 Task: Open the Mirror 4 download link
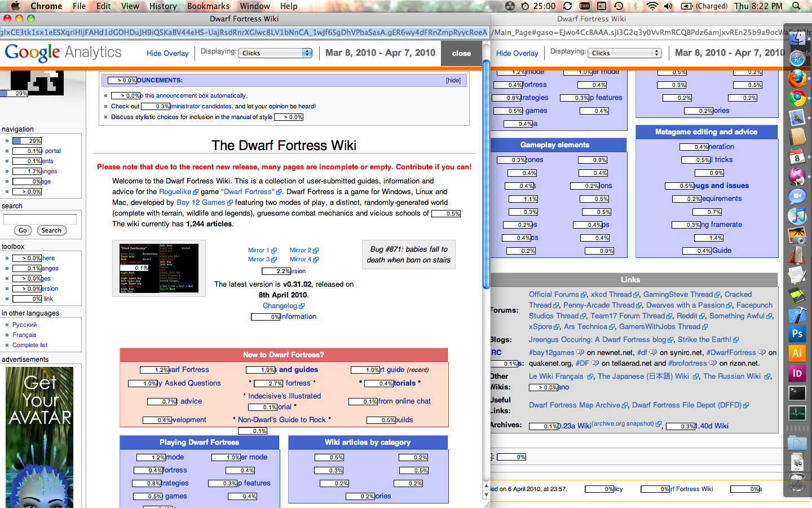point(304,259)
